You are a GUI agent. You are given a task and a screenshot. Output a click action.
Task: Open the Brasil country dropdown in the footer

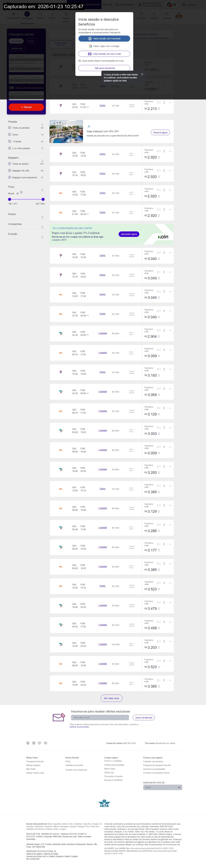tap(162, 788)
